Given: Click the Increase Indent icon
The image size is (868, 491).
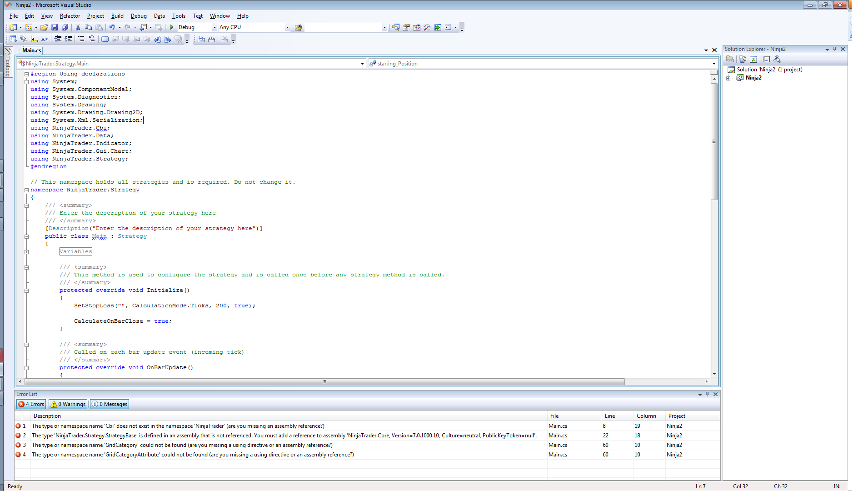Looking at the screenshot, I should (69, 40).
